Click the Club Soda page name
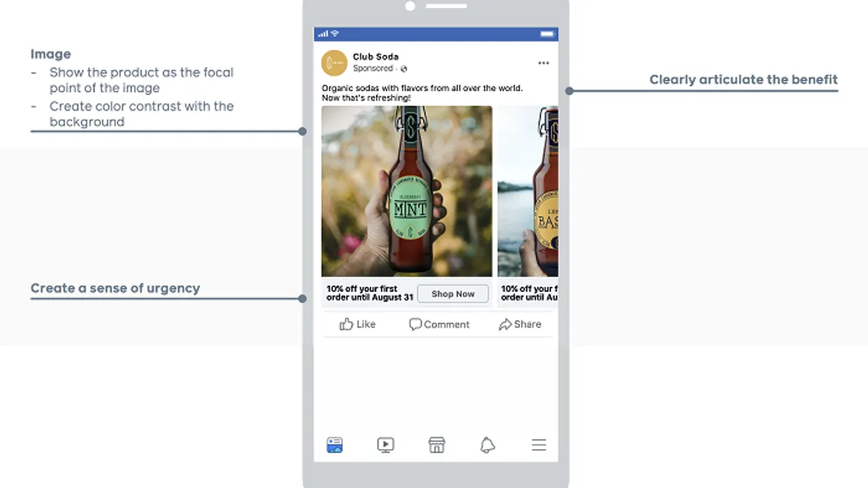868x488 pixels. pos(375,56)
